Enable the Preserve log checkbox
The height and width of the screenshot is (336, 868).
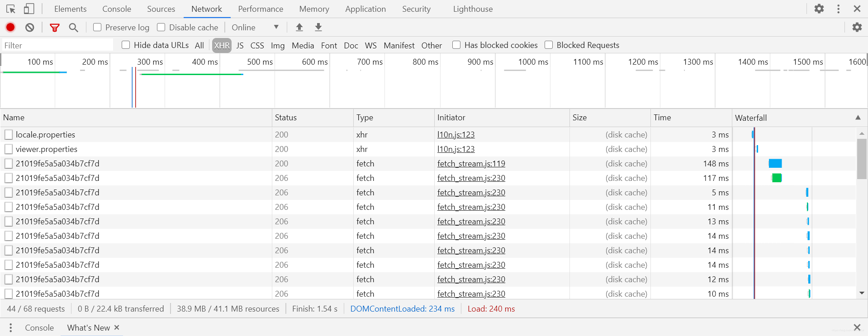[97, 27]
